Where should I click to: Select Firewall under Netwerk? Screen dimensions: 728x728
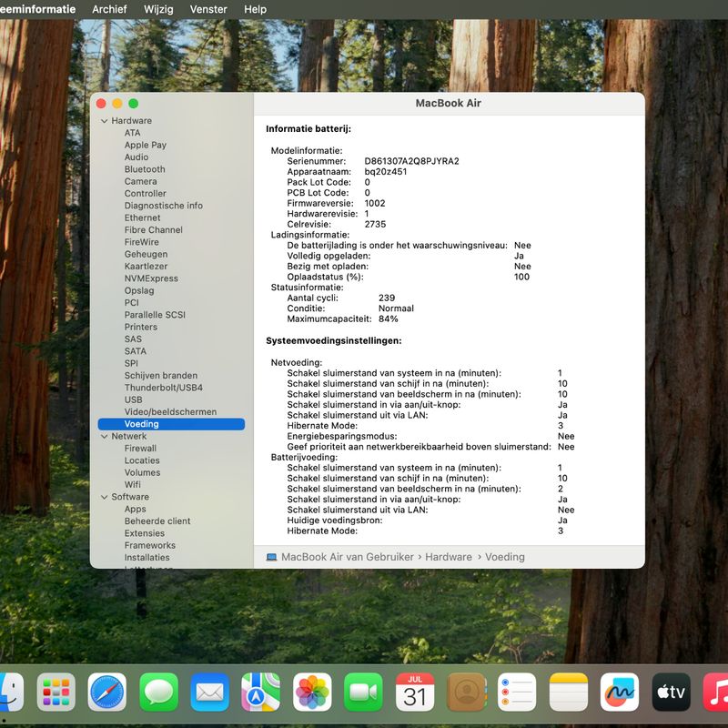(x=141, y=448)
